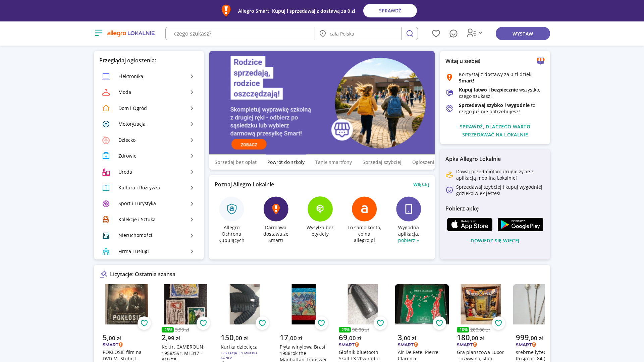Screen dimensions: 644x362
Task: Open the user account menu
Action: pyautogui.click(x=474, y=33)
